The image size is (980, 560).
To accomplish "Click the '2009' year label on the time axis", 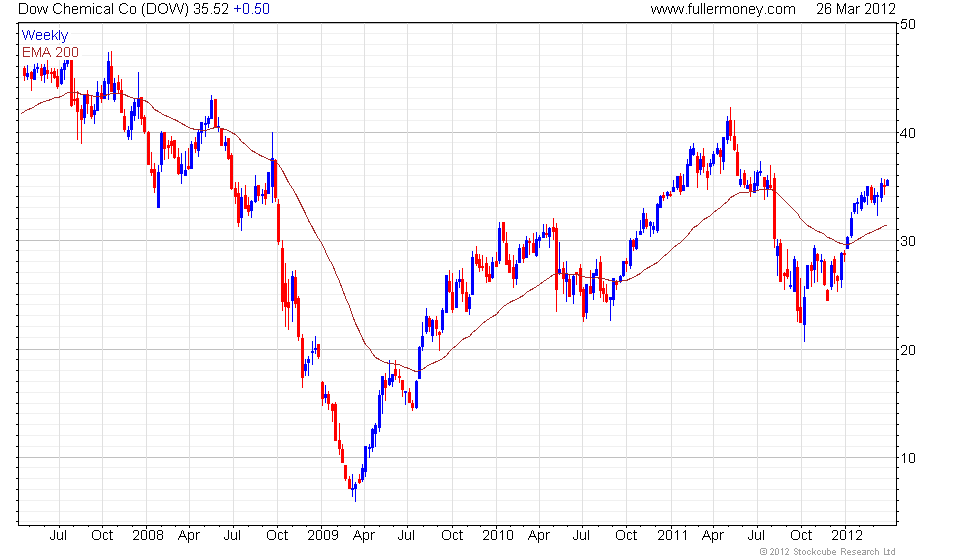I will pos(322,536).
